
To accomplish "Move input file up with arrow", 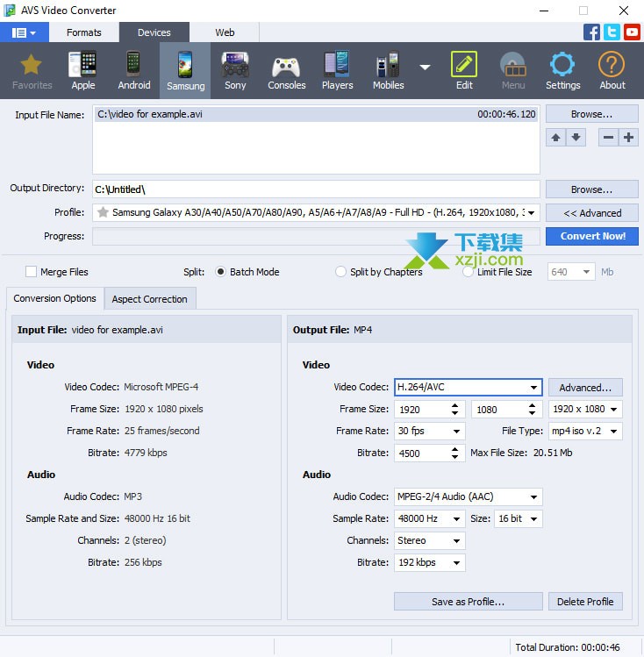I will 555,138.
